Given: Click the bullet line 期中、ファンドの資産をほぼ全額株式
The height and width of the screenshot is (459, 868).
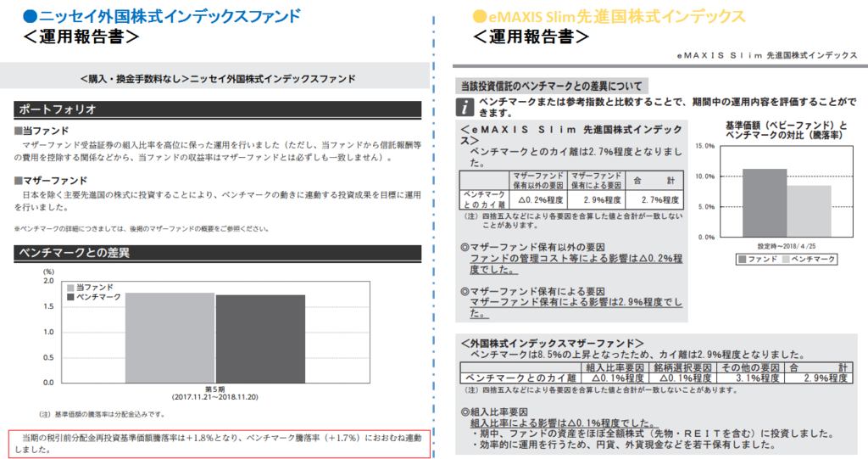Looking at the screenshot, I should coord(652,434).
